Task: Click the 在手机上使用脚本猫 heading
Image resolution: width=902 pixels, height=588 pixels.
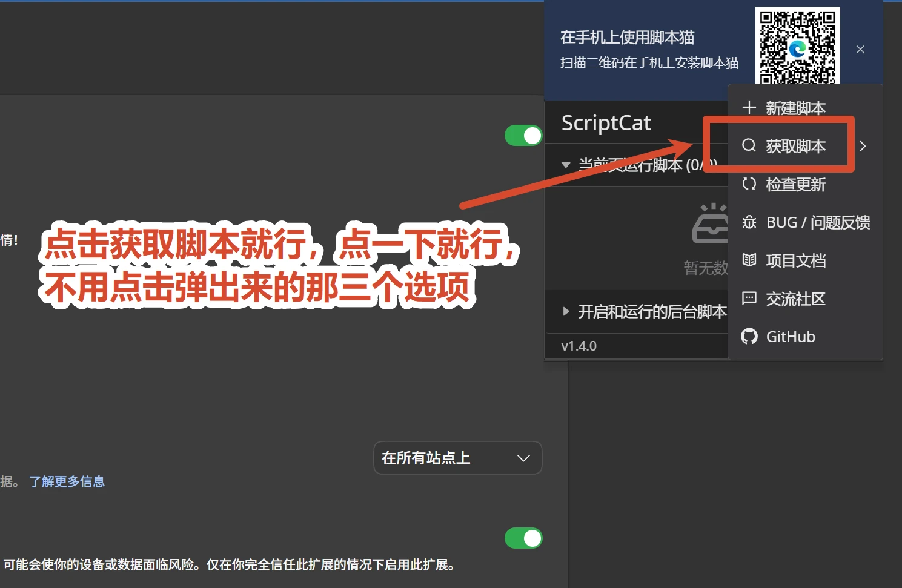Action: point(628,38)
